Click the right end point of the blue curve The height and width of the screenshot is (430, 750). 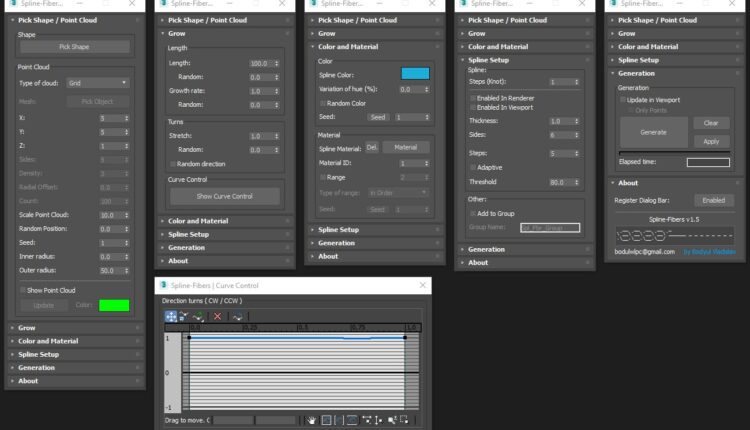point(405,338)
